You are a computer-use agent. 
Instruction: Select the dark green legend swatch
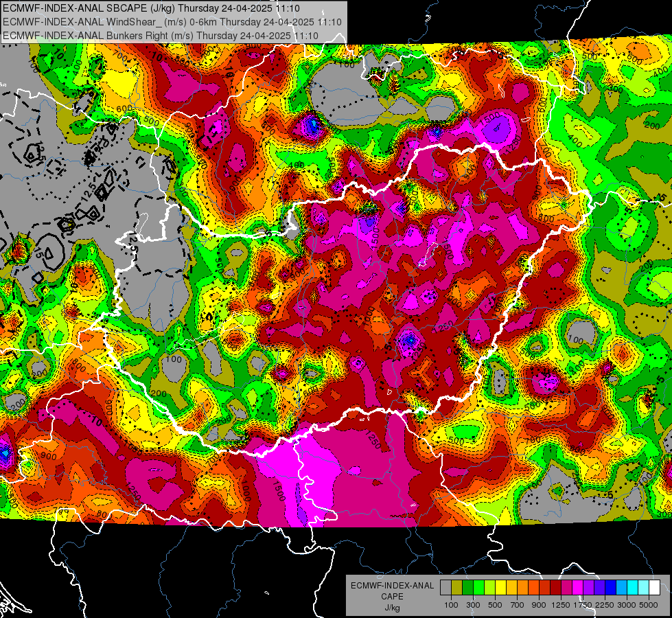467,588
